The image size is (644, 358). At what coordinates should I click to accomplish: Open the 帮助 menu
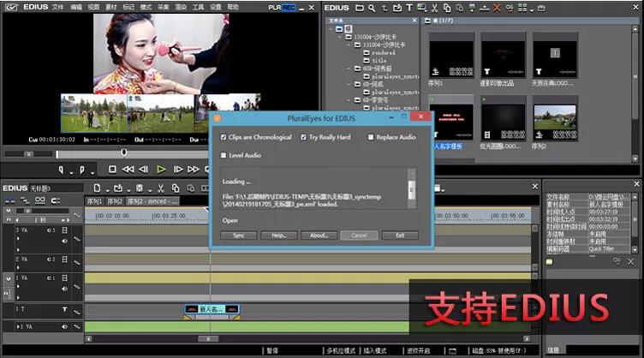click(x=233, y=7)
